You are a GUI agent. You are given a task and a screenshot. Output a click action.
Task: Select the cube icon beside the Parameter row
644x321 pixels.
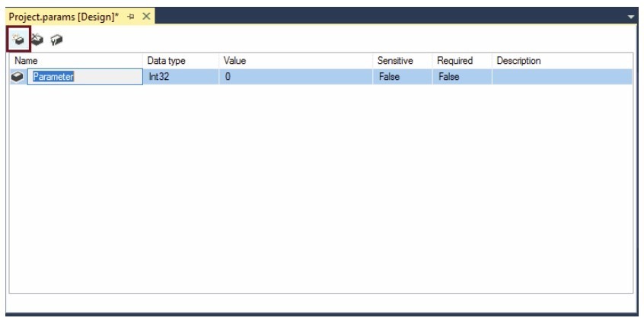pyautogui.click(x=18, y=77)
